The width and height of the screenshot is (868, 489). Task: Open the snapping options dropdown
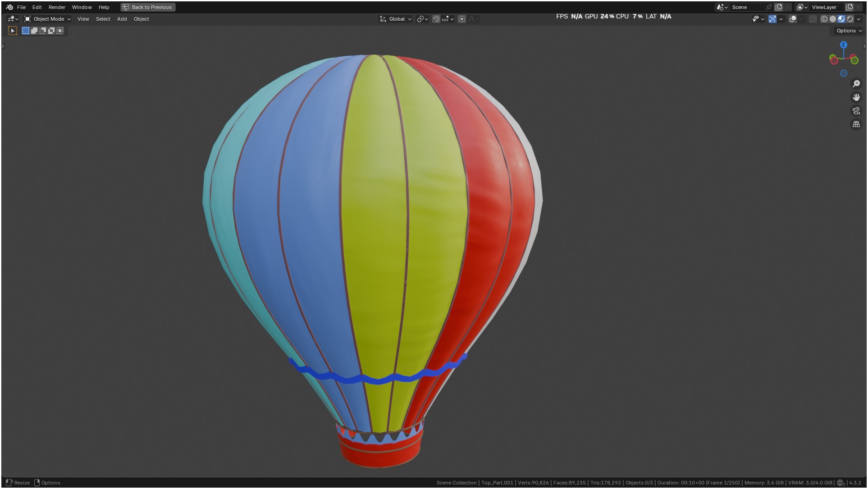tap(448, 19)
